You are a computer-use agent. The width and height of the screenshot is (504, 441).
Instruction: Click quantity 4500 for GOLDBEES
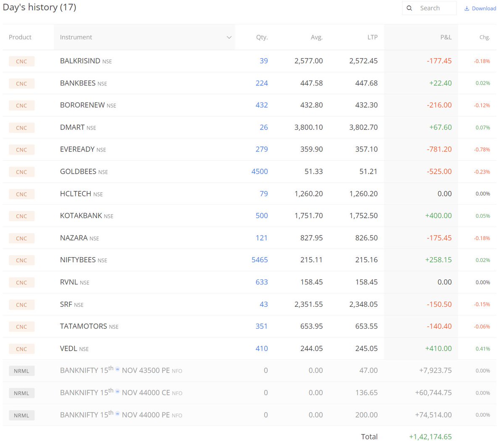[260, 172]
